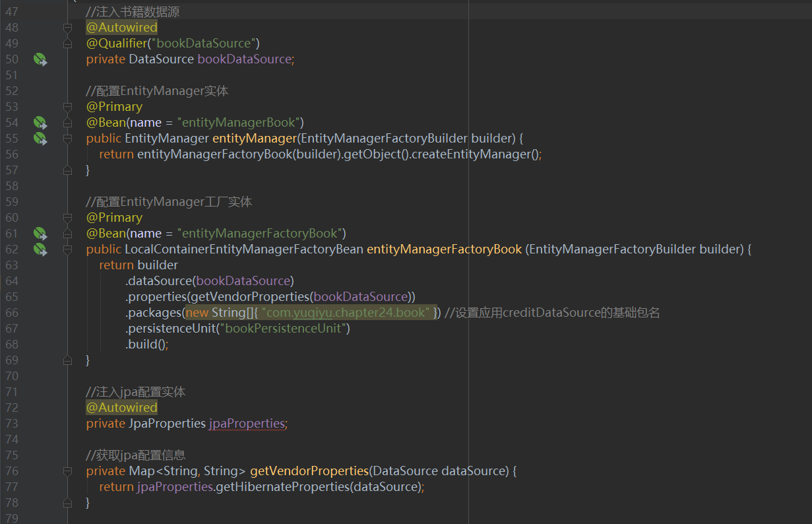Click the JpaProperties type on line 73
This screenshot has height=524, width=812.
(x=167, y=424)
